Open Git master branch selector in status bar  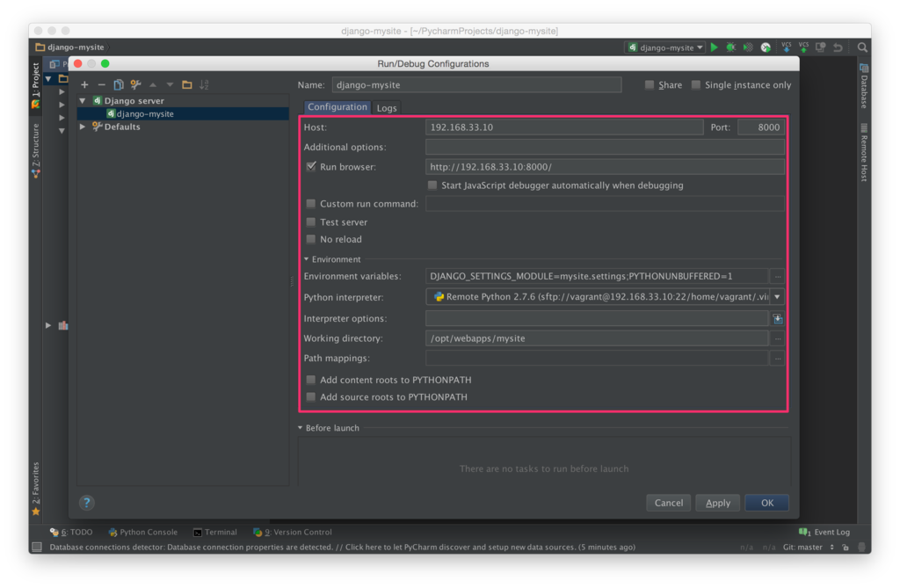click(x=809, y=548)
